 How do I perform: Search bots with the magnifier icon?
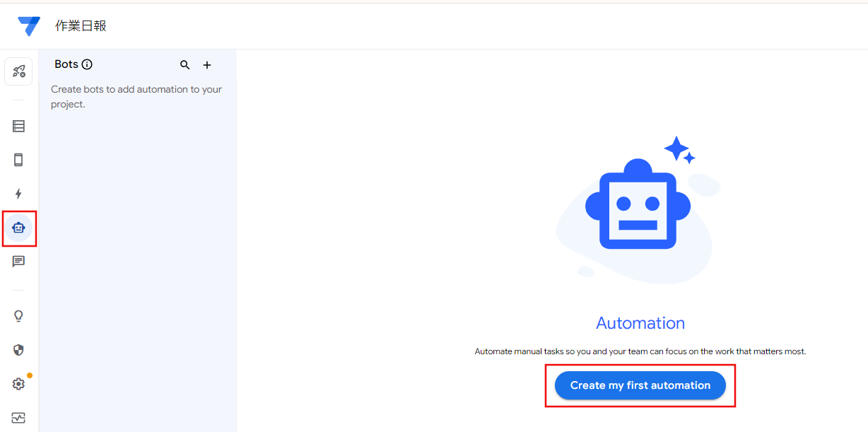184,64
